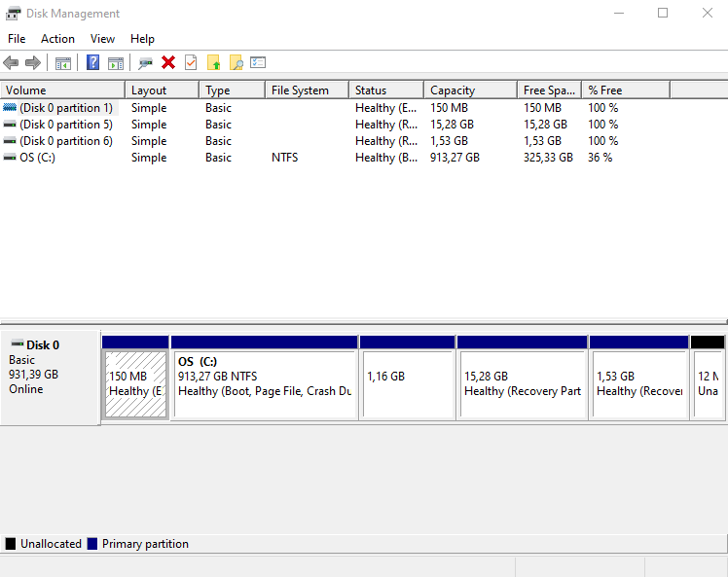Open the Action menu
This screenshot has width=728, height=577.
[x=57, y=39]
